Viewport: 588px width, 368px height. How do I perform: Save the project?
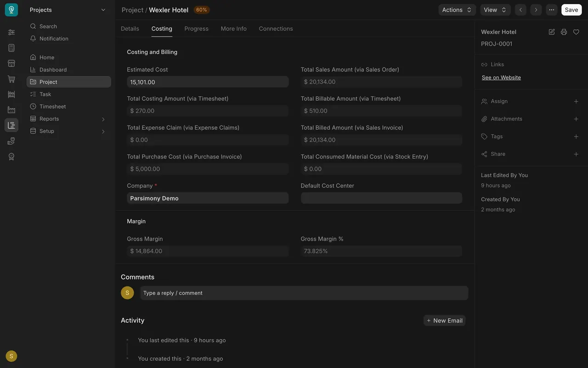571,10
